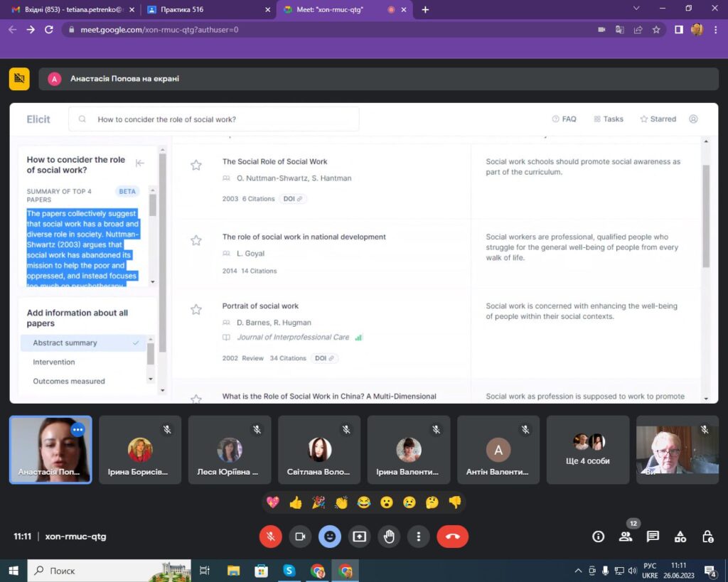This screenshot has width=728, height=582.
Task: Unmute the microphone in Meet
Action: click(270, 537)
